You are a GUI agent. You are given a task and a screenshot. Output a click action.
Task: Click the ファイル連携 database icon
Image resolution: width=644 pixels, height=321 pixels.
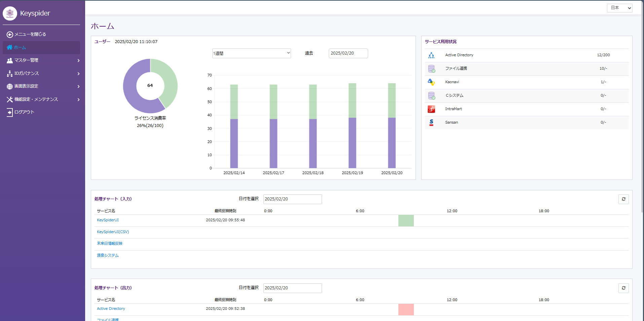pyautogui.click(x=431, y=69)
